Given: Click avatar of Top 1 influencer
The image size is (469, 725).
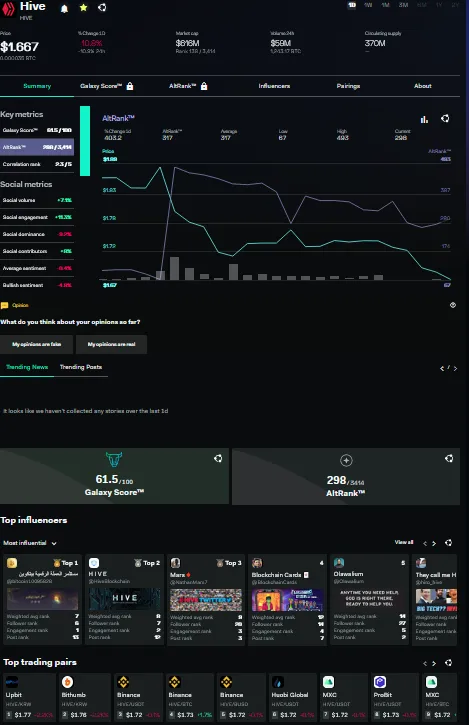Looking at the screenshot, I should pos(12,563).
